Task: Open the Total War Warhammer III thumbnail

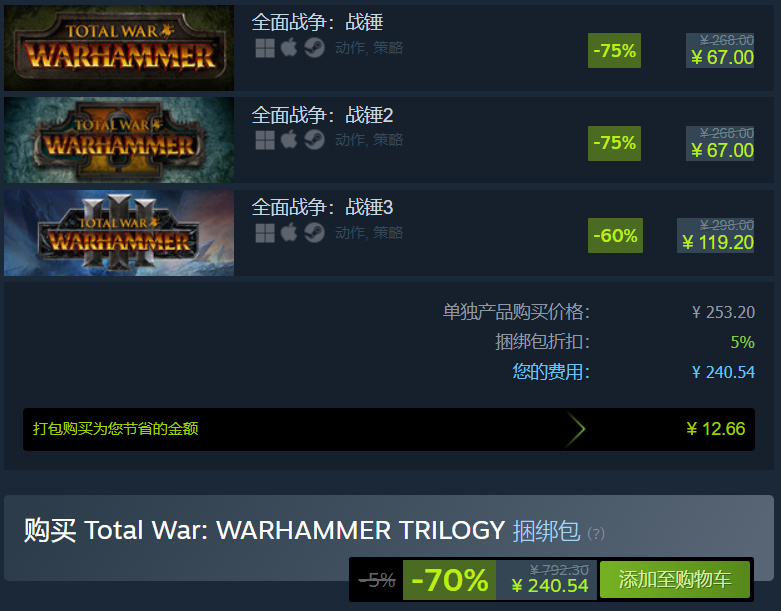Action: click(x=119, y=233)
